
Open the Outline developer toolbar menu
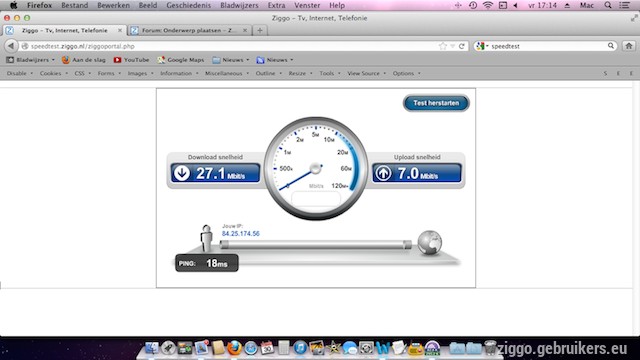click(269, 73)
